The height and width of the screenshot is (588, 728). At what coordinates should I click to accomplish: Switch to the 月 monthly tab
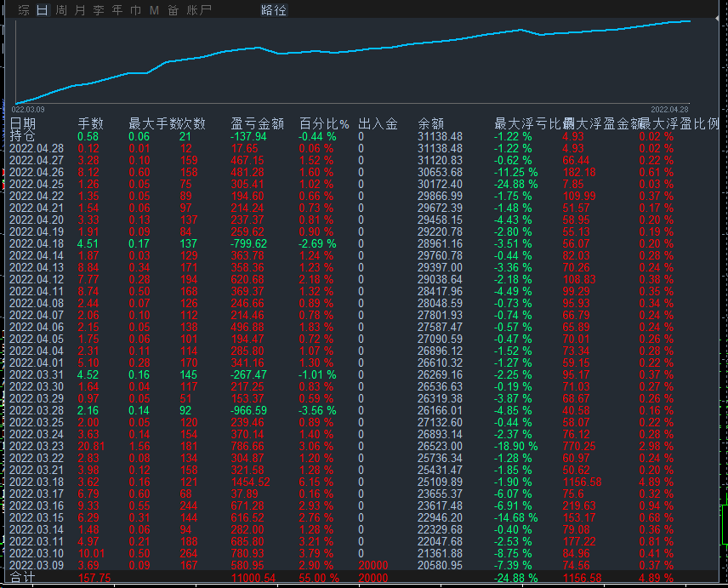pyautogui.click(x=80, y=10)
